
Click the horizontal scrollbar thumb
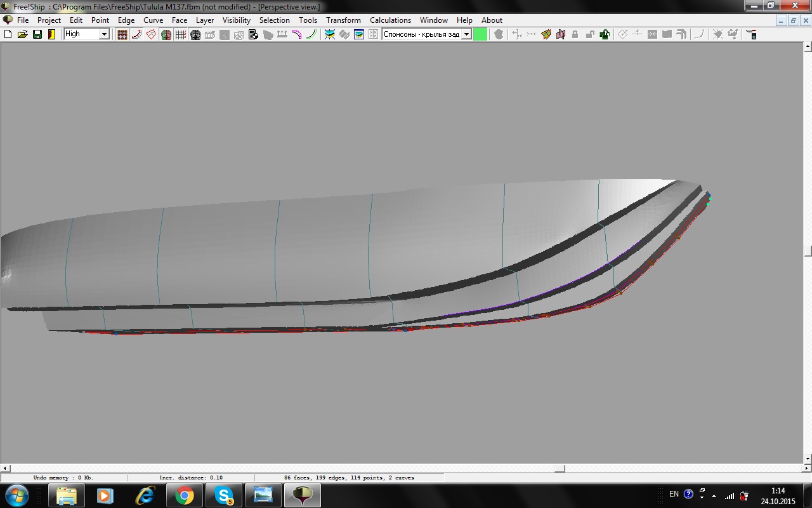[x=560, y=468]
